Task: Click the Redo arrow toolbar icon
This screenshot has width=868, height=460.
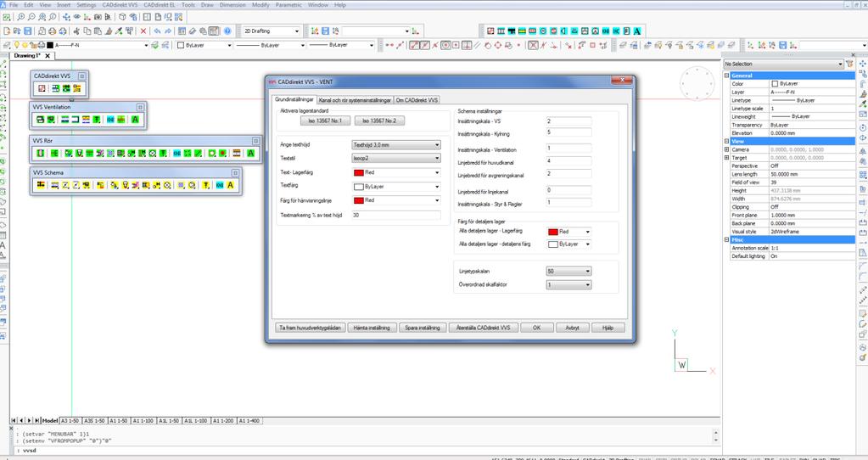Action: coord(168,31)
